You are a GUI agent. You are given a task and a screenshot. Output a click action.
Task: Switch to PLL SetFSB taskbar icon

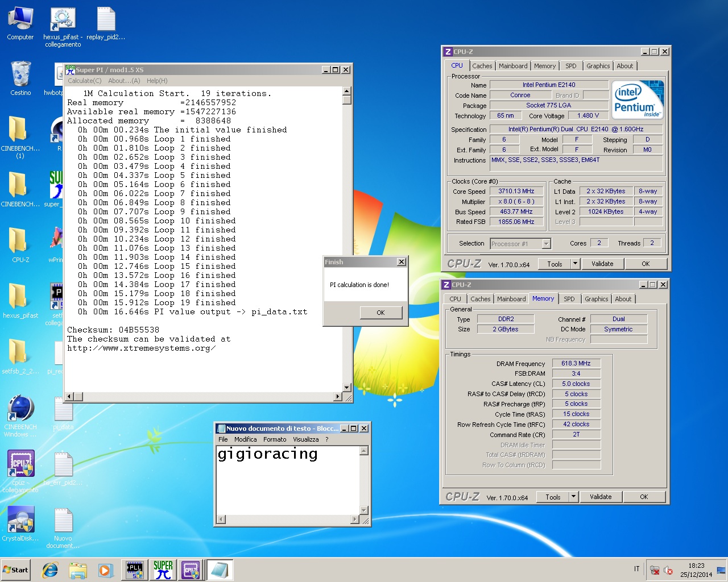[135, 570]
